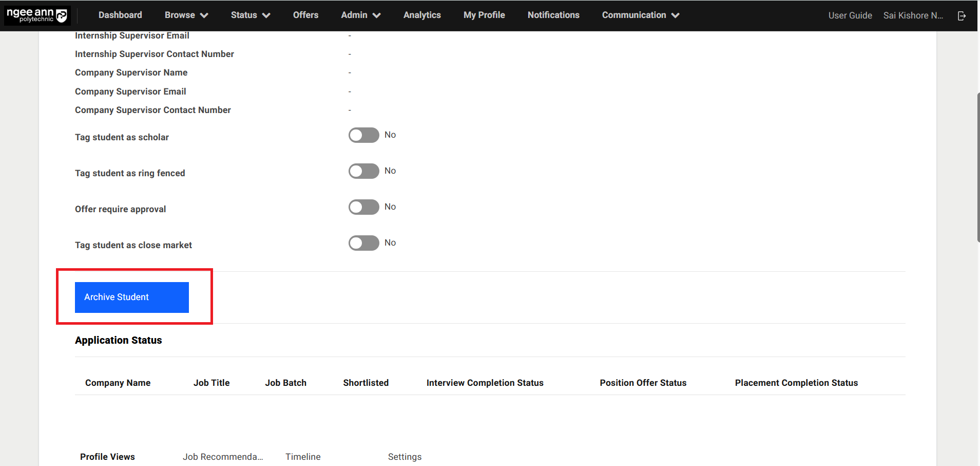This screenshot has width=980, height=466.
Task: Open the Admin dropdown
Action: (360, 15)
